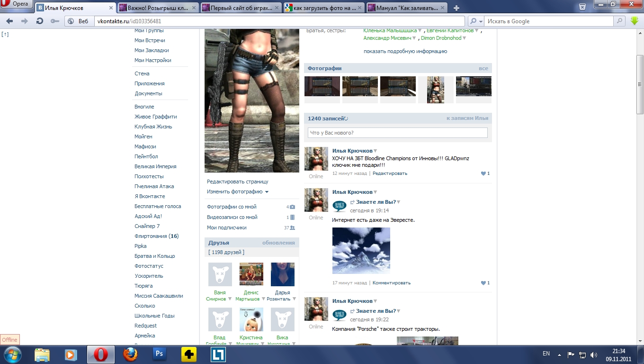This screenshot has width=644, height=364.
Task: Open the green downloads arrow icon
Action: coord(635,21)
